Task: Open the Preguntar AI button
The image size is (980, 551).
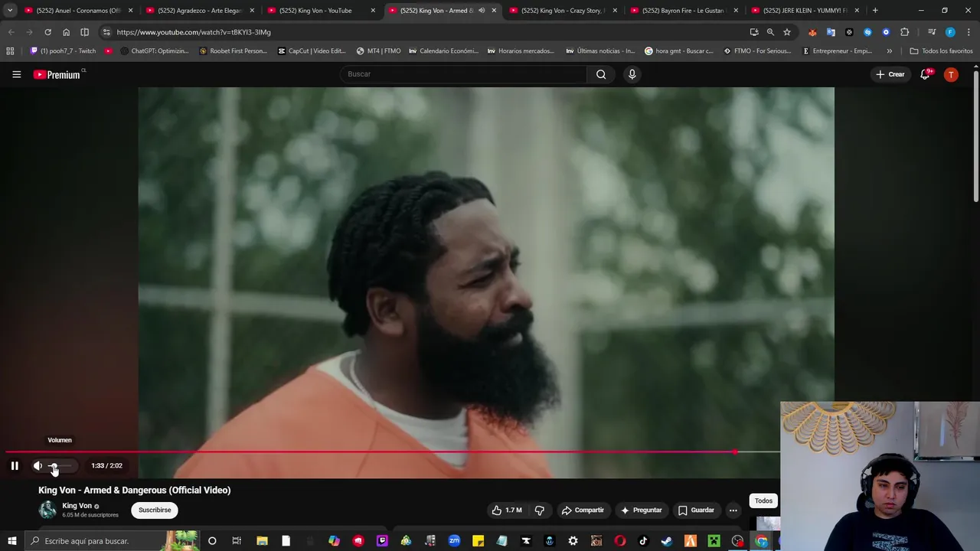Action: tap(642, 510)
